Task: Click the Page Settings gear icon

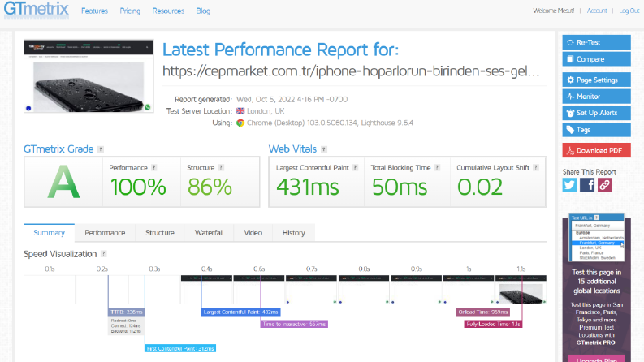Action: (570, 80)
